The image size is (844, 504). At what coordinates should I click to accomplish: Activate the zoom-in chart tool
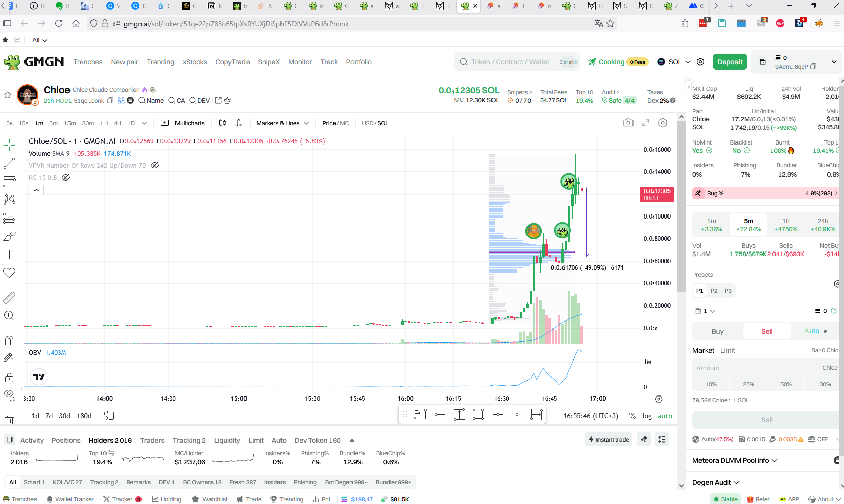(9, 315)
